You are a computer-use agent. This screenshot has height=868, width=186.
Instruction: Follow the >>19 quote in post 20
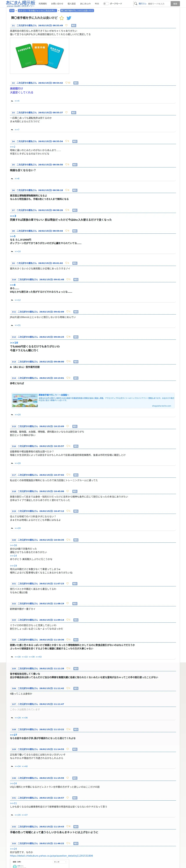pos(13,566)
